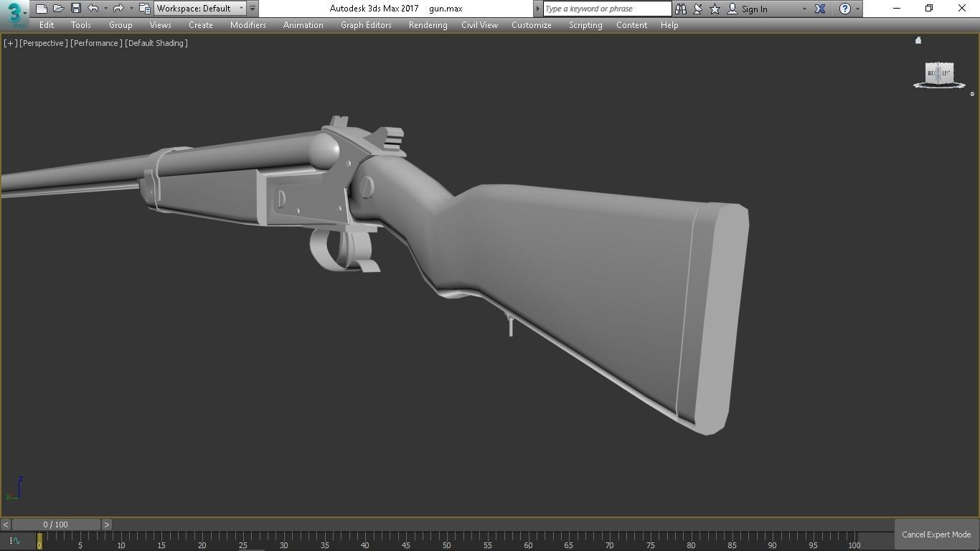The image size is (980, 551).
Task: Click the Sign In user icon
Action: 732,9
